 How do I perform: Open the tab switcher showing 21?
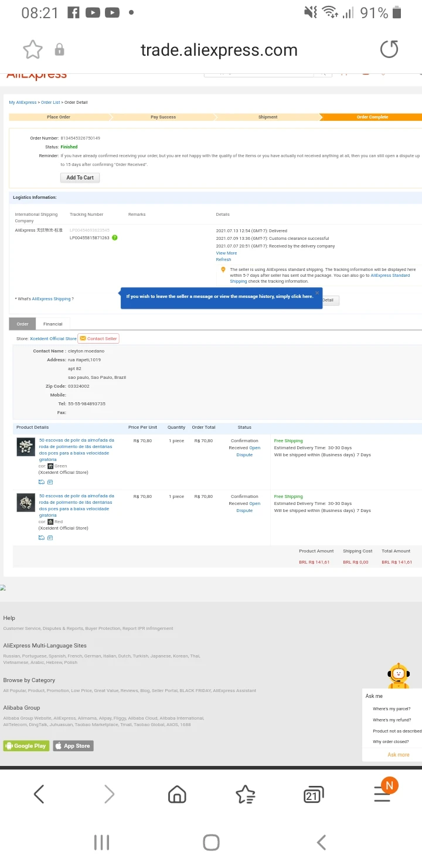pos(314,795)
